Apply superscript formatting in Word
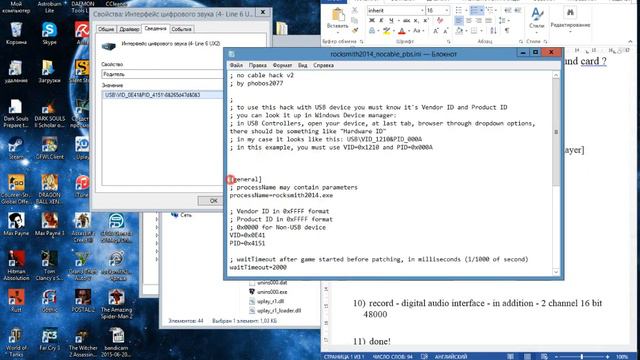The height and width of the screenshot is (360, 640). tap(426, 20)
